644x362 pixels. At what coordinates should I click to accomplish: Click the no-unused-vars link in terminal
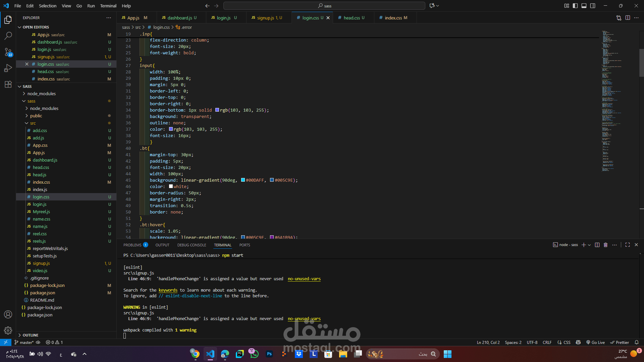(x=304, y=279)
